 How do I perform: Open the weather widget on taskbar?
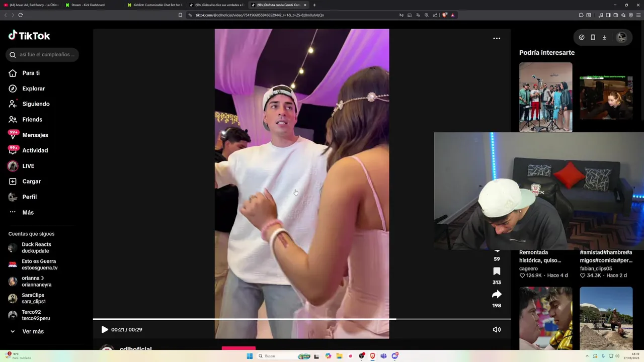(18, 356)
